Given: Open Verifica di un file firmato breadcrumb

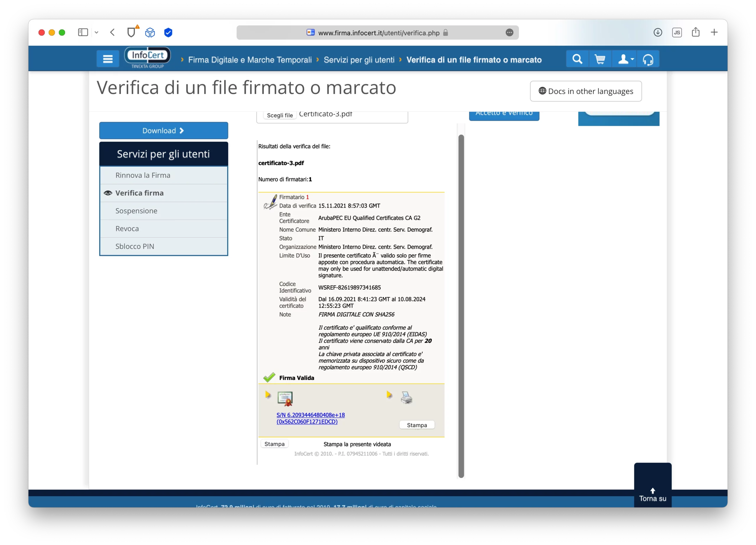Looking at the screenshot, I should pyautogui.click(x=474, y=60).
